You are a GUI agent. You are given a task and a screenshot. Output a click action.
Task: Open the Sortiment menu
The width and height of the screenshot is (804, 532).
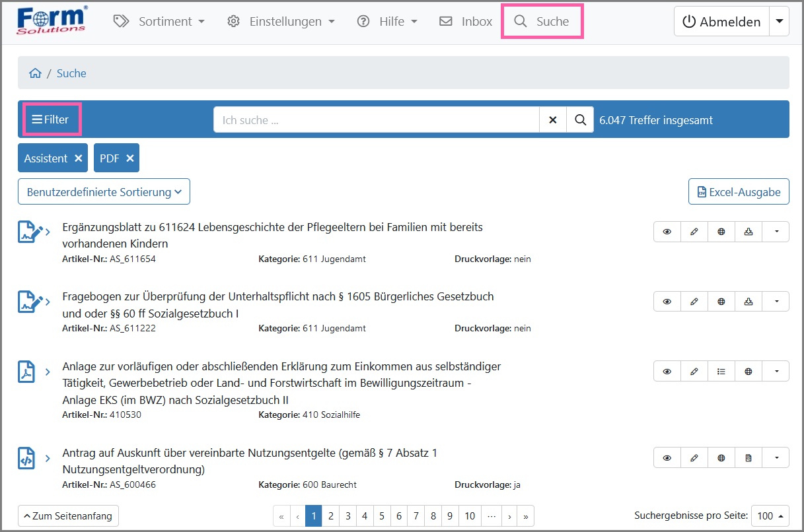point(159,21)
